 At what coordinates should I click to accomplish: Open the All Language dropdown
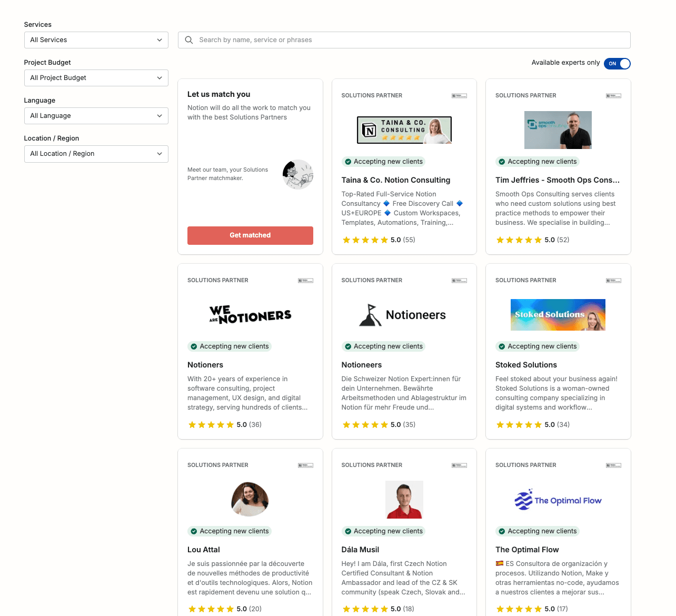coord(96,115)
